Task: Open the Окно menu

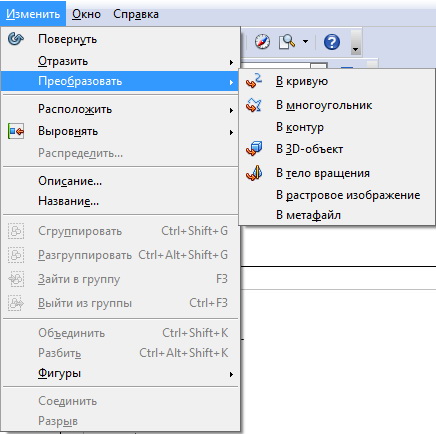Action: 86,14
